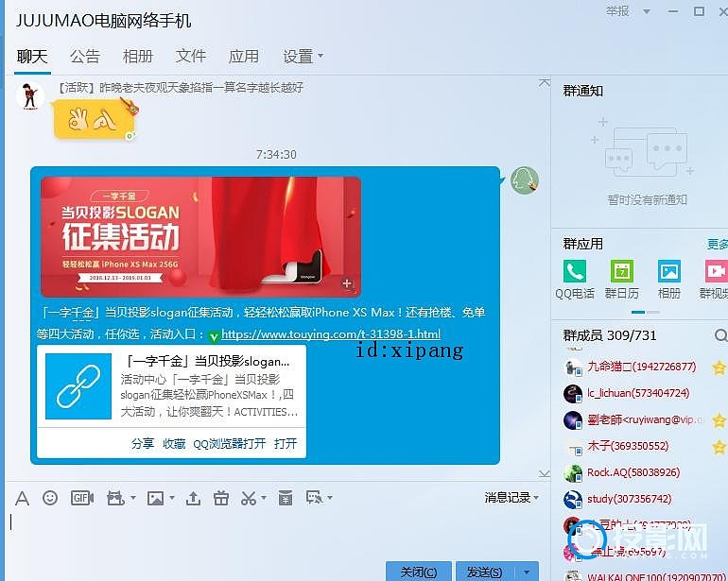Select member 劉老師<ruyiwang@vip
Viewport: 728px width, 581px height.
[646, 419]
